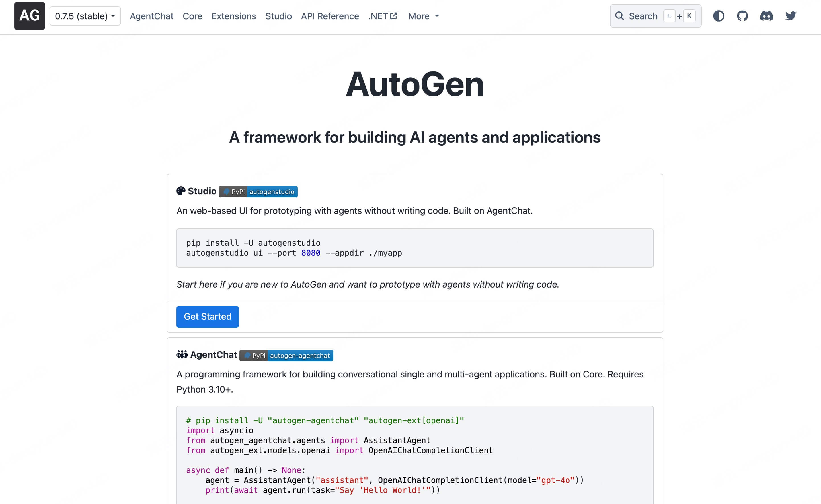The width and height of the screenshot is (821, 504).
Task: Click the 'A framework for building AI agents' subtitle
Action: [x=415, y=137]
